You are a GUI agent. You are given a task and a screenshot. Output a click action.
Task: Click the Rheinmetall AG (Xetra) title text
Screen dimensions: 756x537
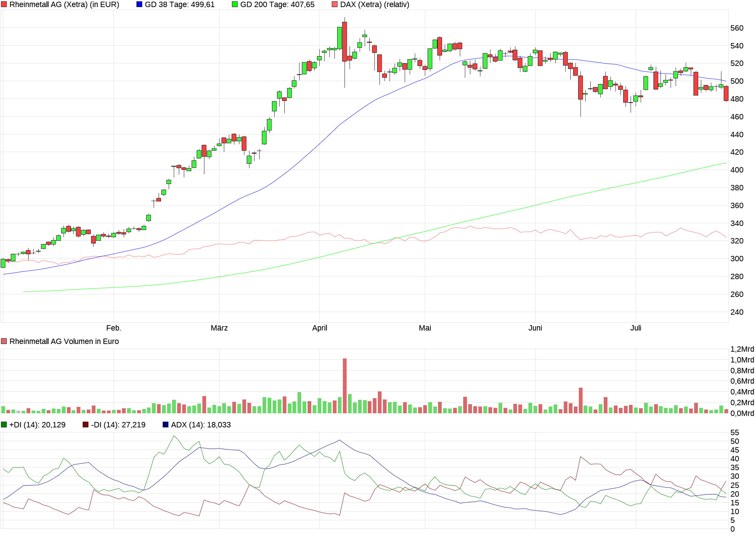64,5
